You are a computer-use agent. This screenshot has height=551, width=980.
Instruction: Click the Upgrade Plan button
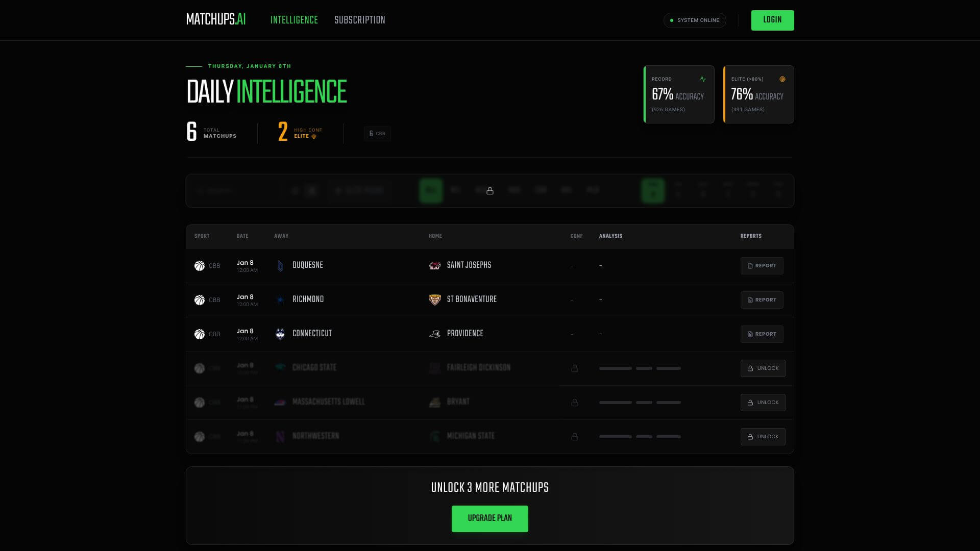click(x=489, y=518)
